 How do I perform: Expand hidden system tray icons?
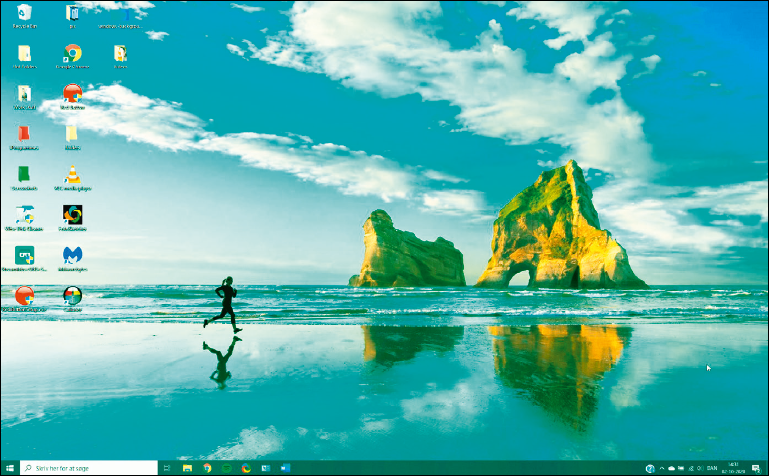pyautogui.click(x=661, y=467)
